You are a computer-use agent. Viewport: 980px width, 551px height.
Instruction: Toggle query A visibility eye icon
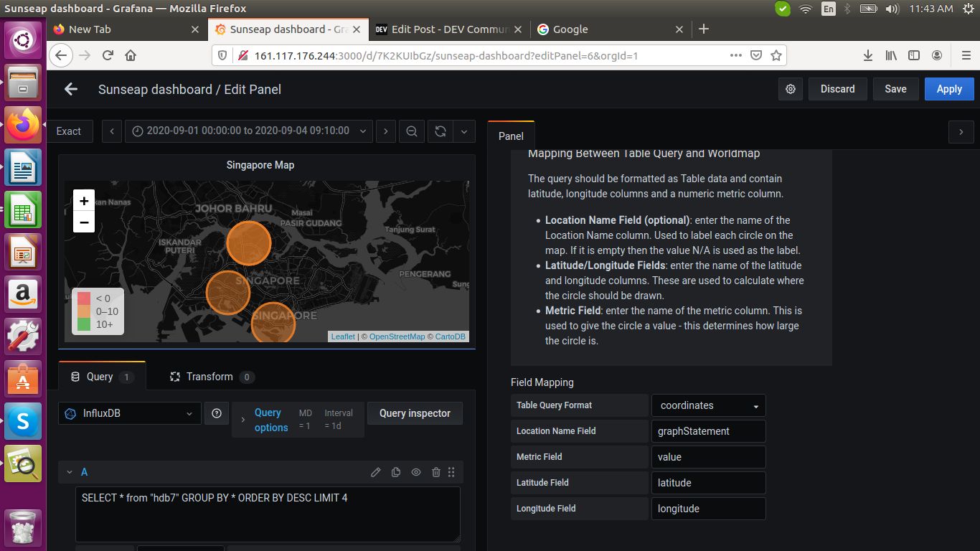tap(416, 472)
